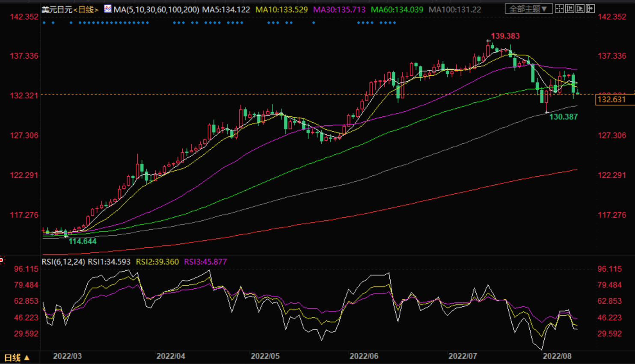Image resolution: width=635 pixels, height=364 pixels.
Task: Click the 2022/03 date axis label
Action: pyautogui.click(x=67, y=356)
